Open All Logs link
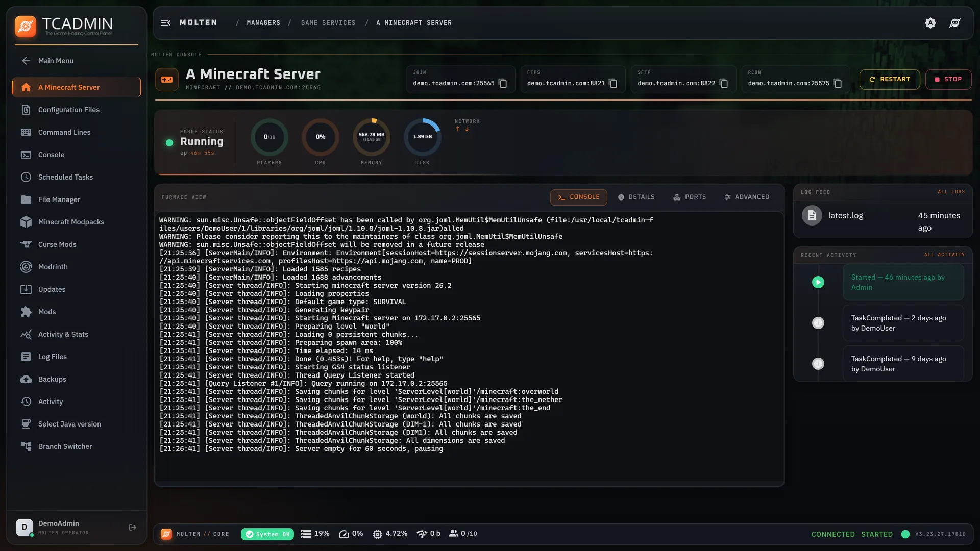 951,192
